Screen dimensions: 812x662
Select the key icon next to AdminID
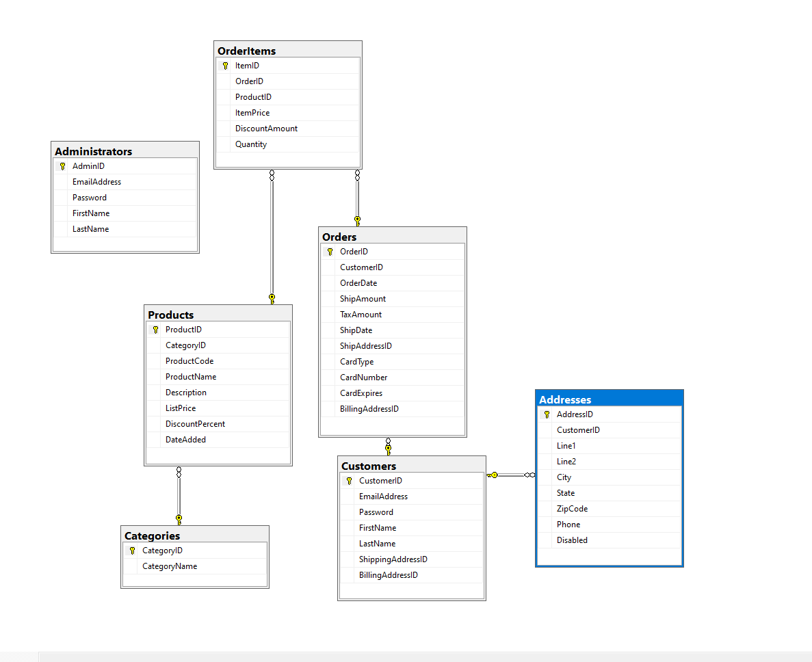pos(62,165)
